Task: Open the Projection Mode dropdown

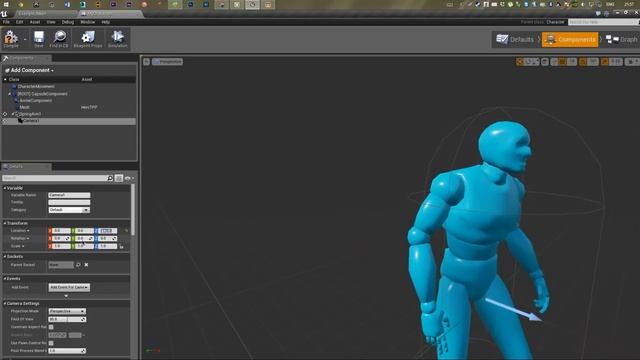Action: coord(67,311)
